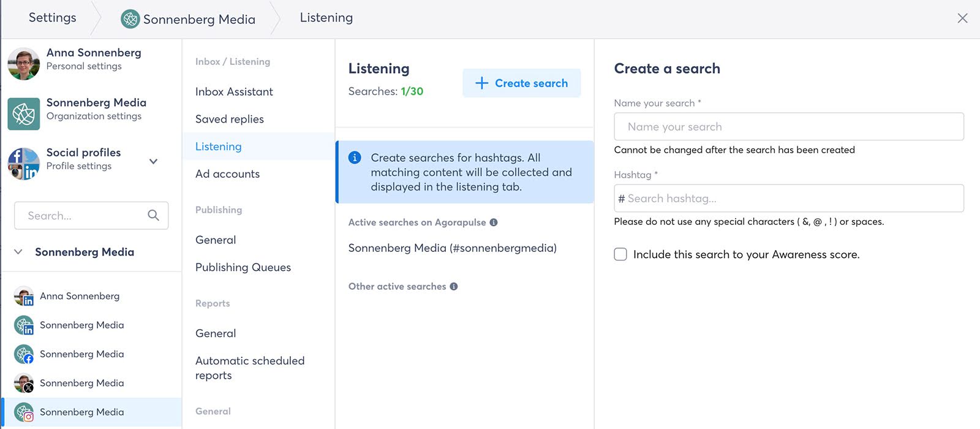
Task: Open General under Publishing
Action: coord(216,240)
